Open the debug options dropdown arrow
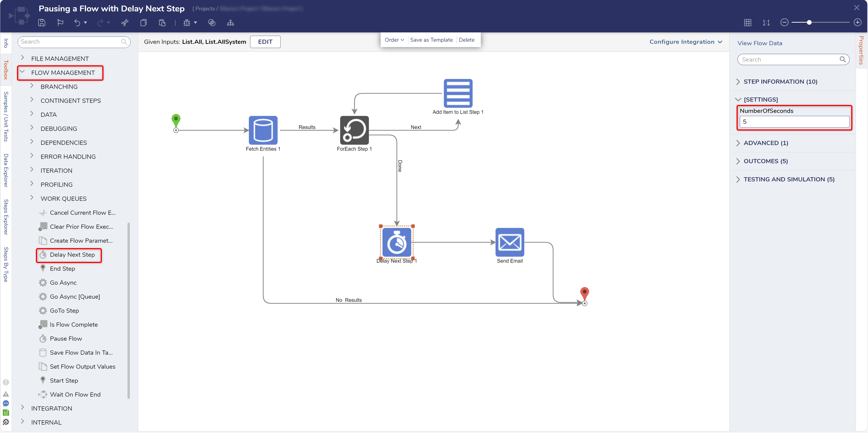Screen dimensions: 868x433 coord(195,23)
